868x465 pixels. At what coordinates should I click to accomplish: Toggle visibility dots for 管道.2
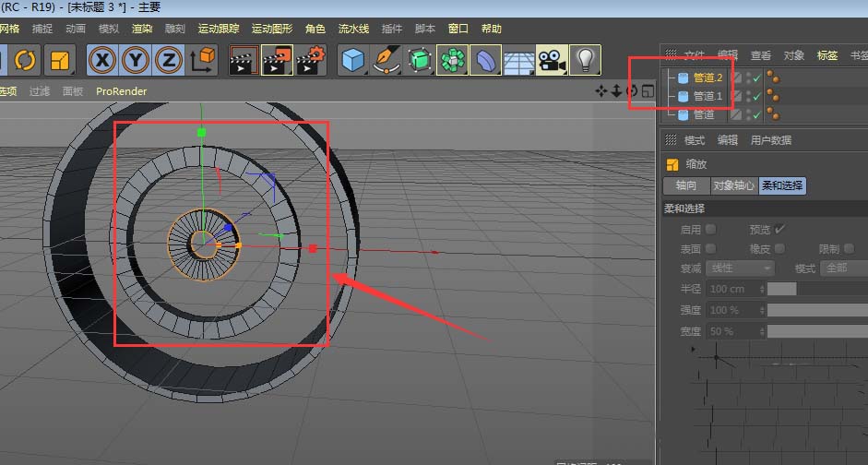click(748, 78)
